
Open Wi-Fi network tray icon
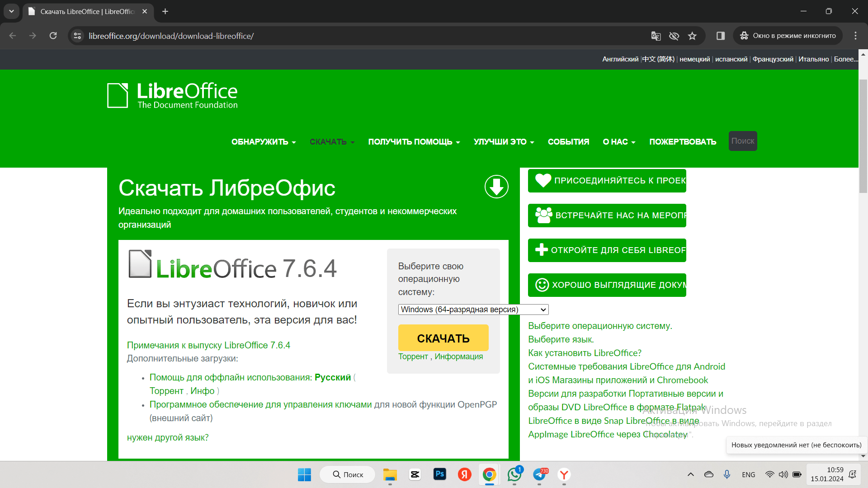(769, 474)
